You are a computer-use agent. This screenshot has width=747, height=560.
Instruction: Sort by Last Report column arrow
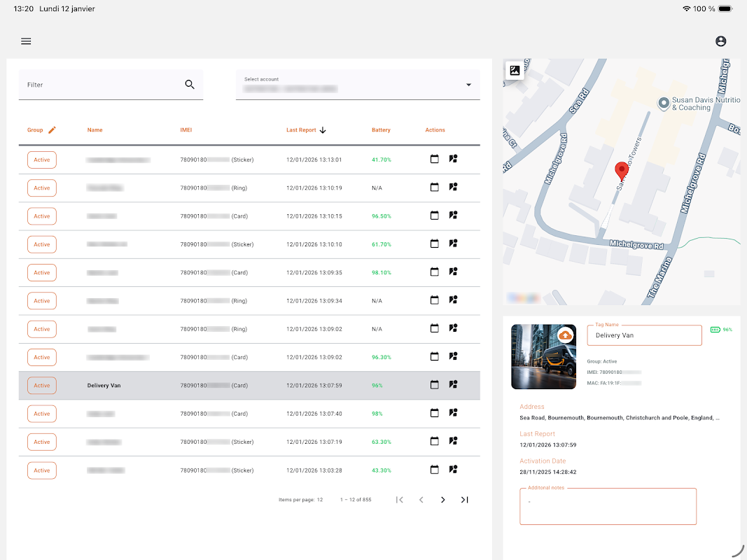pos(323,129)
